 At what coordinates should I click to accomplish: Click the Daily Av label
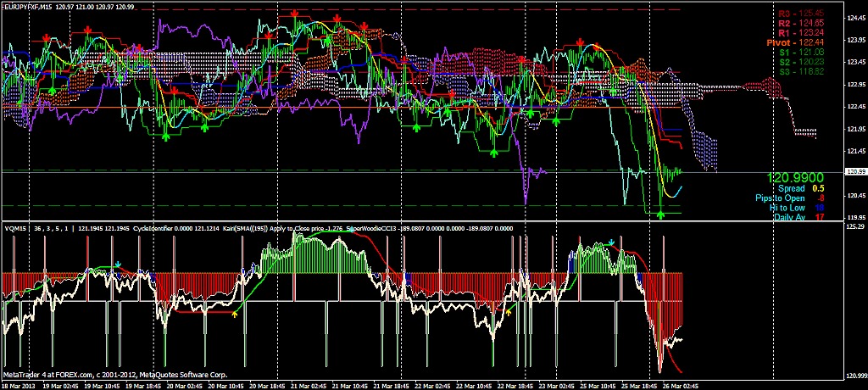789,217
